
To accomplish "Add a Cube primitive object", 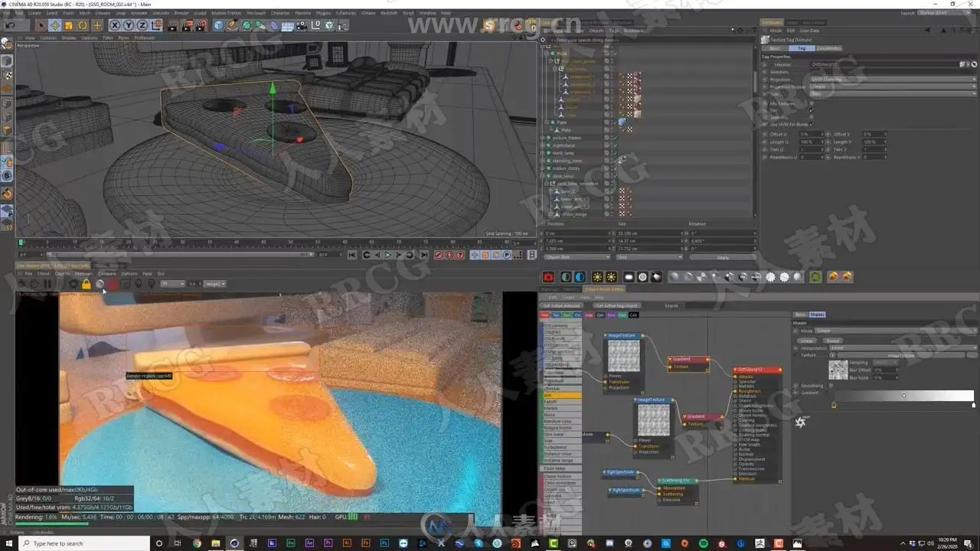I will click(x=219, y=25).
